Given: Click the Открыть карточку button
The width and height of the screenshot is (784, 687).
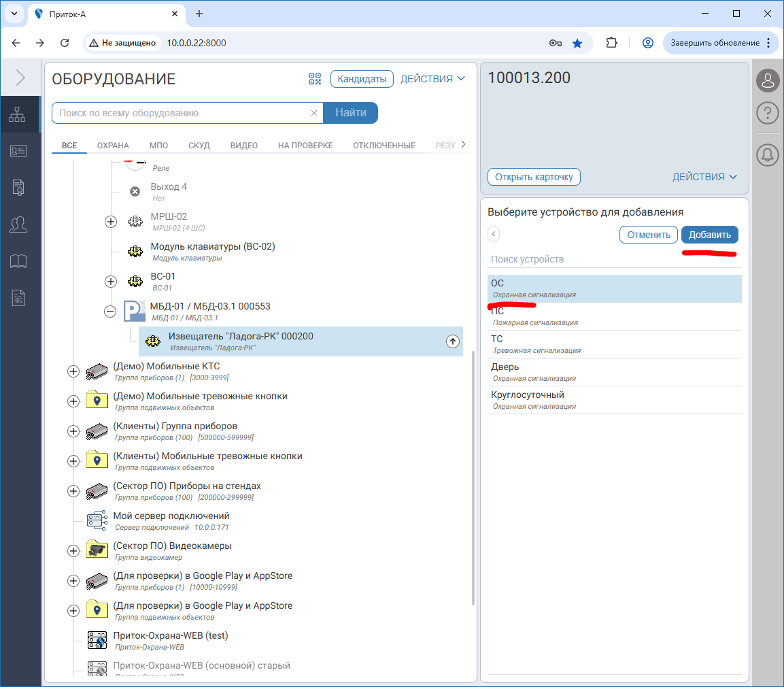Looking at the screenshot, I should (x=534, y=177).
